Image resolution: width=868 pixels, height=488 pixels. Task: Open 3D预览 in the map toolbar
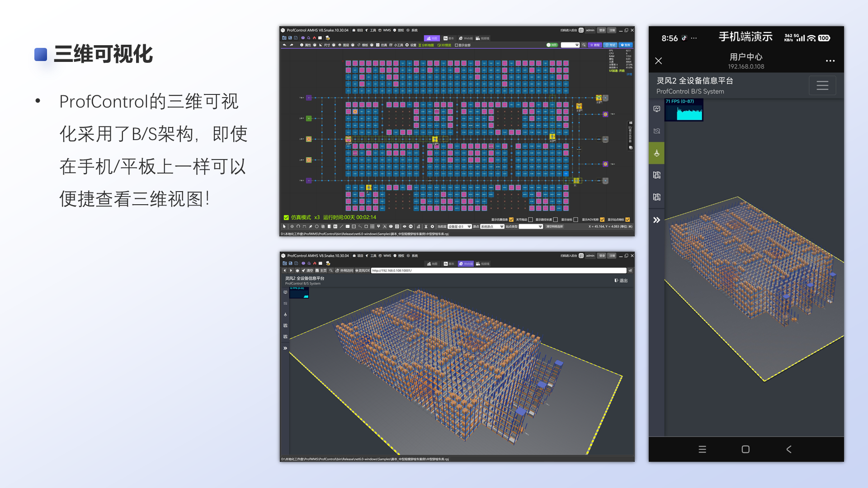pyautogui.click(x=444, y=45)
